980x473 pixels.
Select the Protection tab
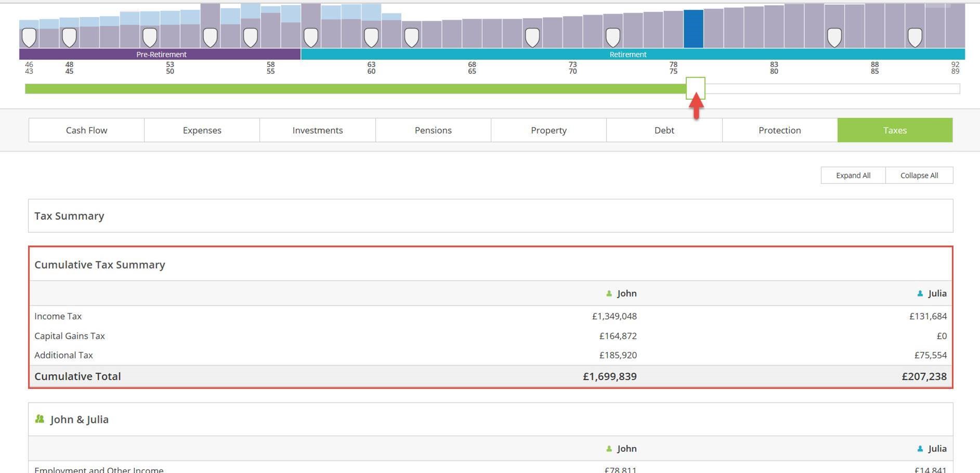(x=779, y=130)
